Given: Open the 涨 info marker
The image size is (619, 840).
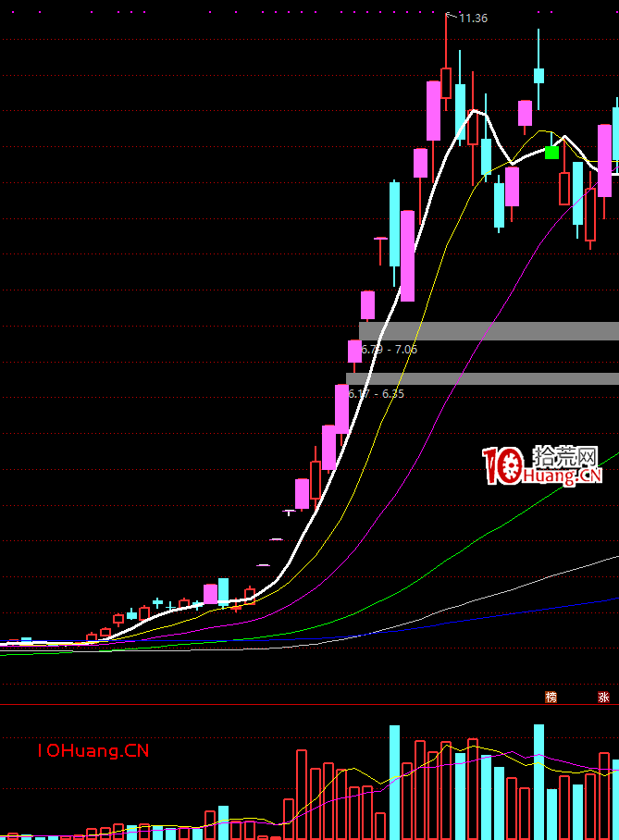Looking at the screenshot, I should tap(603, 697).
